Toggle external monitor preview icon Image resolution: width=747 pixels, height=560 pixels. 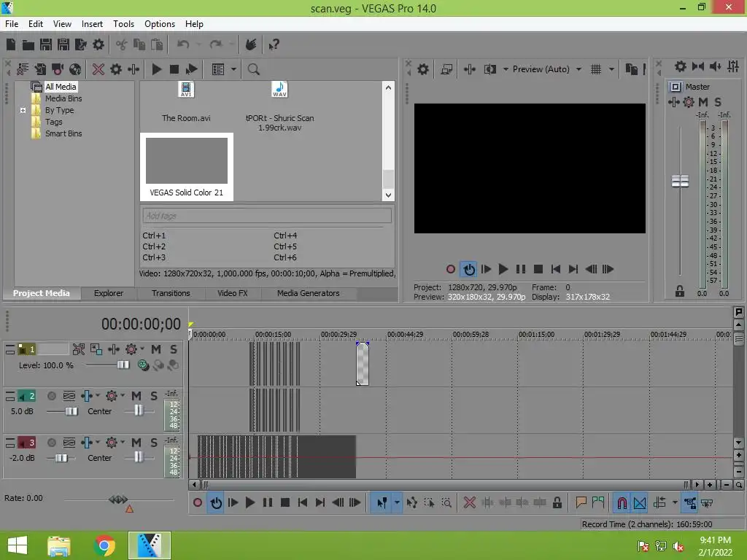[x=446, y=69]
